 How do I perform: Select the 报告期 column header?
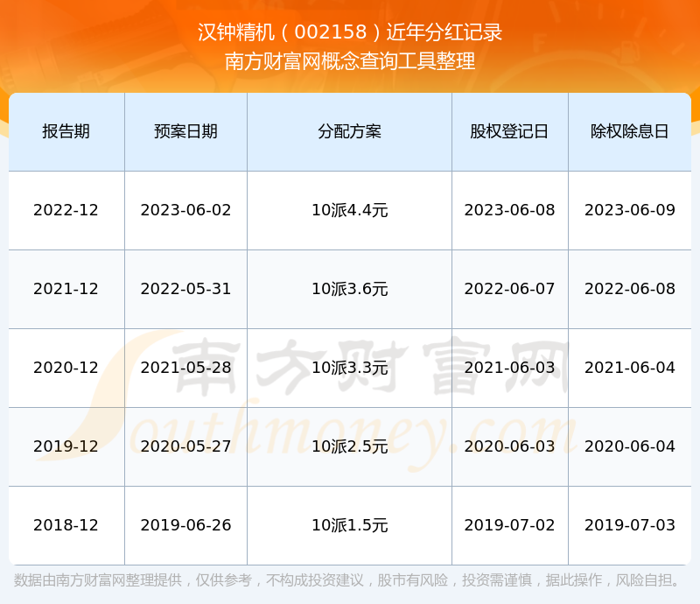[66, 131]
